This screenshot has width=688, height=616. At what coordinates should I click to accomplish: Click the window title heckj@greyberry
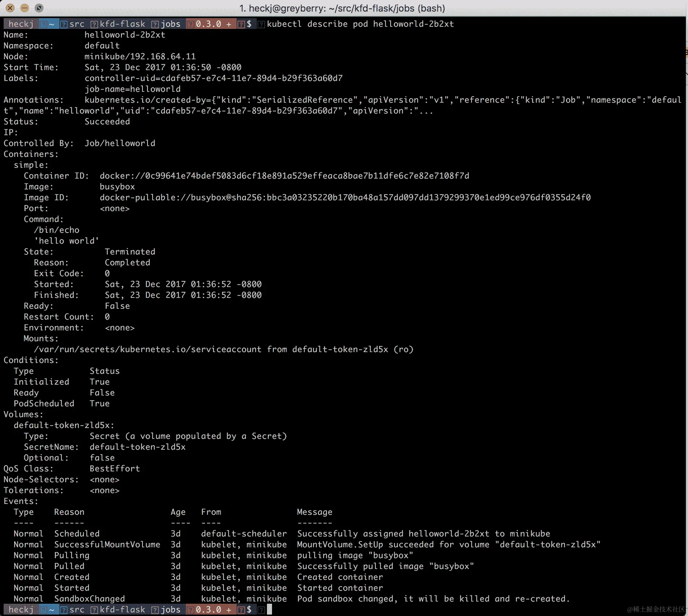coord(342,8)
